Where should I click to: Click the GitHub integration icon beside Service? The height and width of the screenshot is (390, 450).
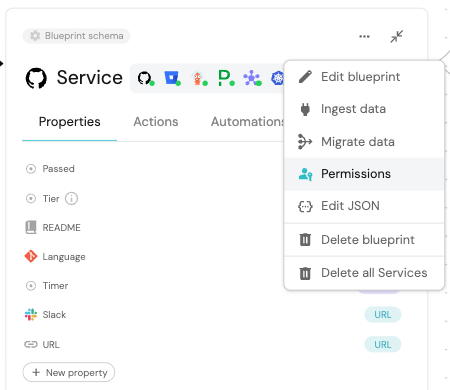[x=146, y=79]
